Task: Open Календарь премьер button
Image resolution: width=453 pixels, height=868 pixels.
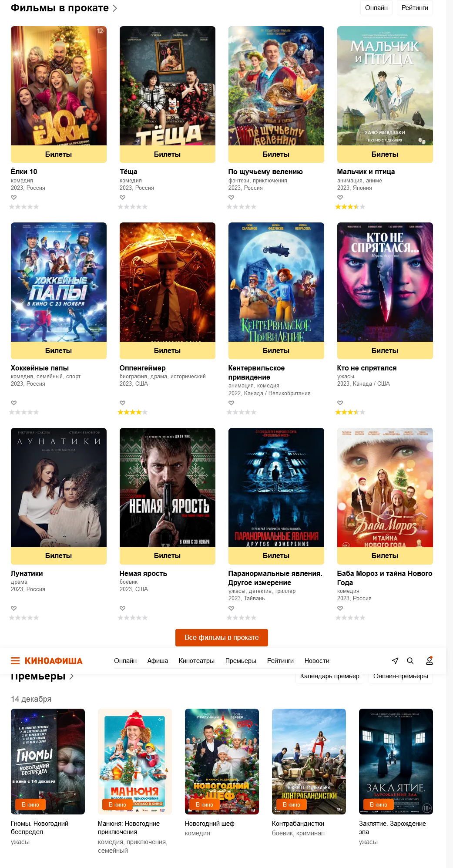Action: click(x=330, y=676)
